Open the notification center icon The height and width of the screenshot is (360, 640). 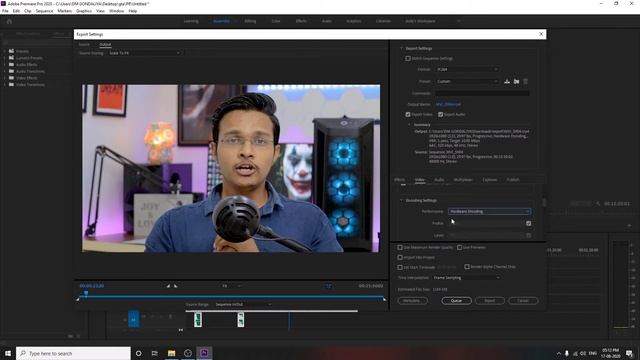[x=629, y=353]
